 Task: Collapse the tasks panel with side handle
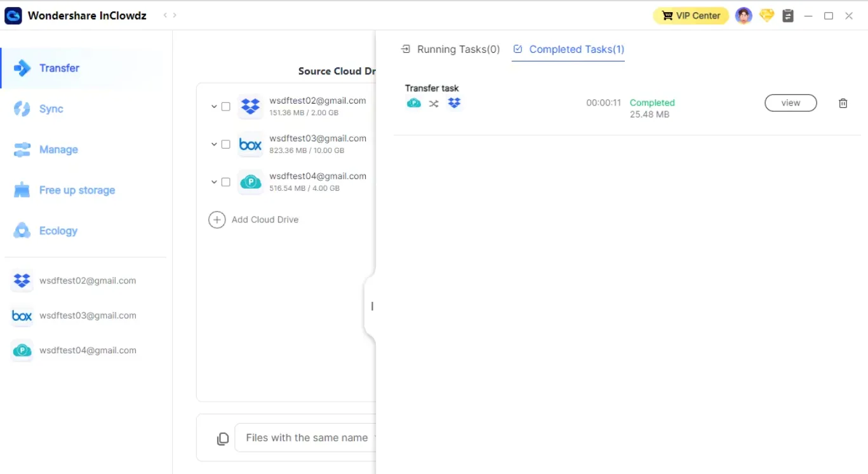coord(371,306)
